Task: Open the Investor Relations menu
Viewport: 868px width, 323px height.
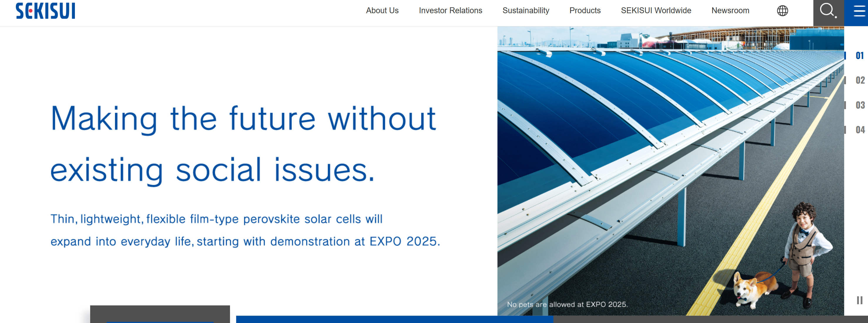Action: pos(451,11)
